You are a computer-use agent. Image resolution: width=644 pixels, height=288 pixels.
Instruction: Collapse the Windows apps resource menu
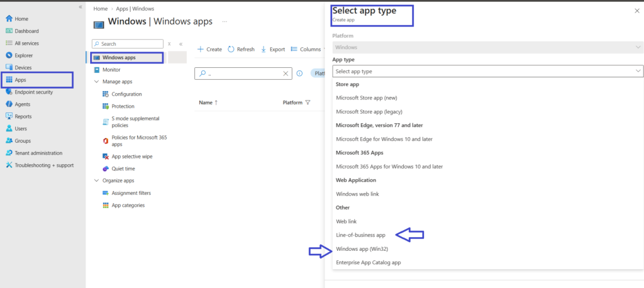tap(180, 44)
